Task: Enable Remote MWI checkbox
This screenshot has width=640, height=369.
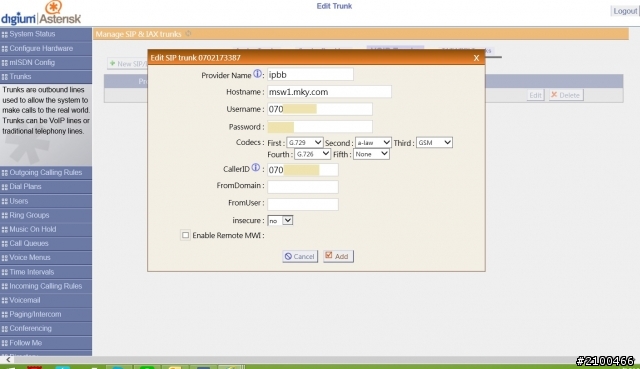Action: 185,235
